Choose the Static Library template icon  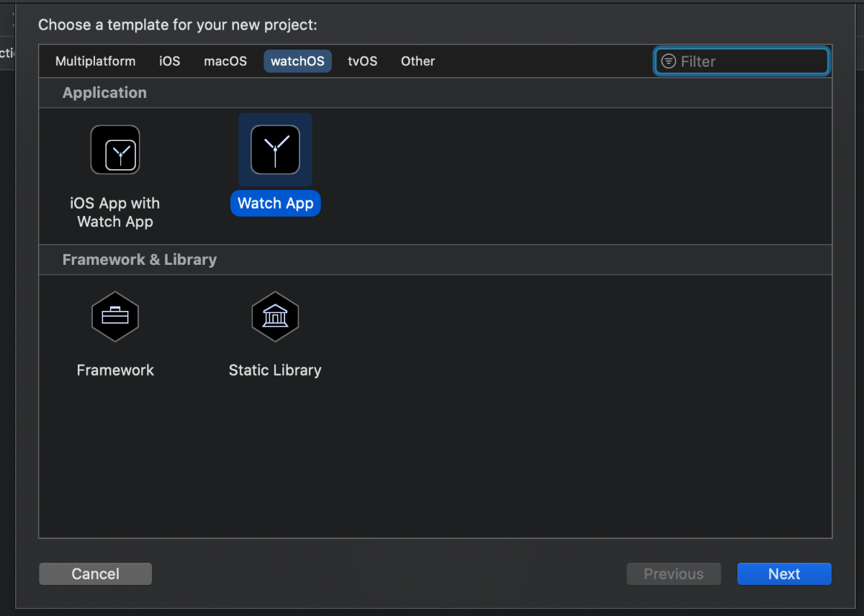click(x=275, y=317)
